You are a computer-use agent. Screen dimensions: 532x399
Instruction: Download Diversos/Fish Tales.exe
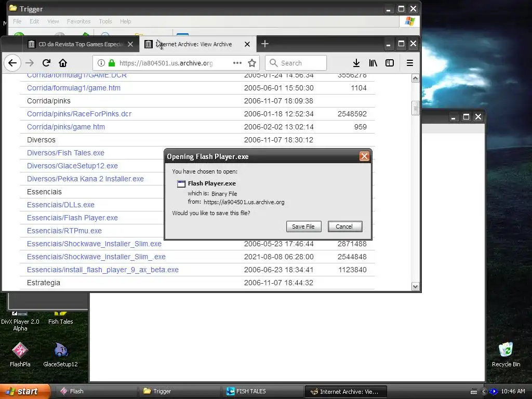click(x=65, y=153)
